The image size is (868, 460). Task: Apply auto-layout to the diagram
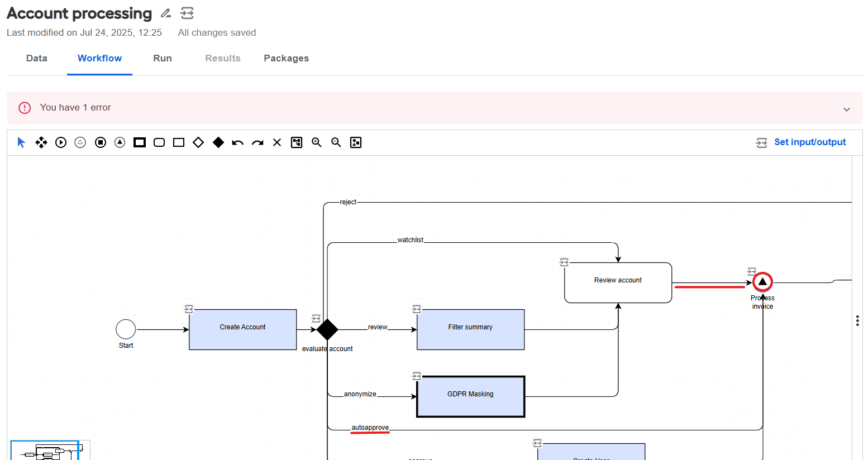[297, 142]
